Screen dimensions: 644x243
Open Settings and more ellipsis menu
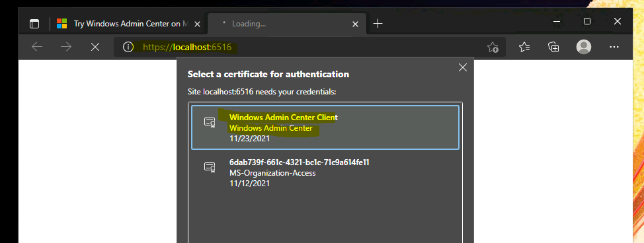click(x=614, y=47)
